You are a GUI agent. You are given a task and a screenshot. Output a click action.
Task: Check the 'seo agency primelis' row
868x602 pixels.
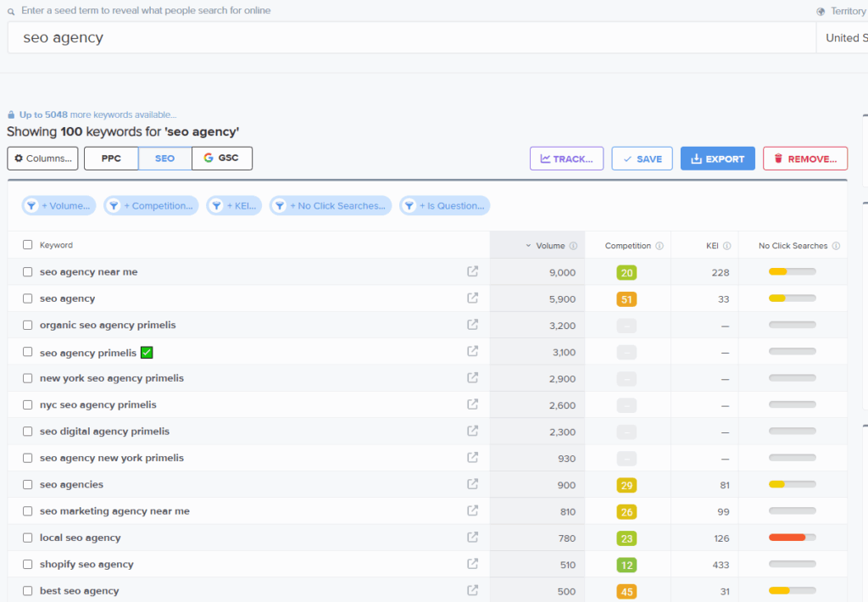(x=28, y=352)
